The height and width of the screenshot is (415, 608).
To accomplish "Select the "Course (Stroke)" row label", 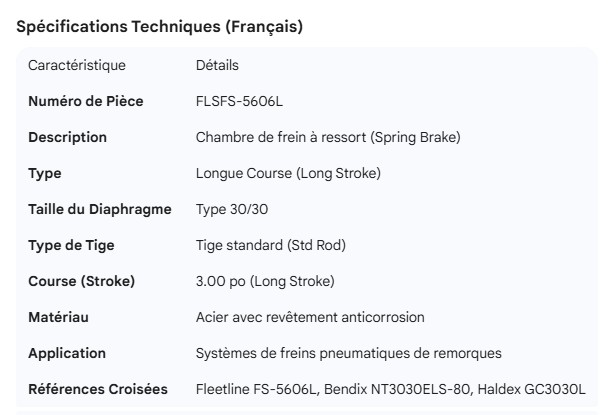I will (81, 281).
